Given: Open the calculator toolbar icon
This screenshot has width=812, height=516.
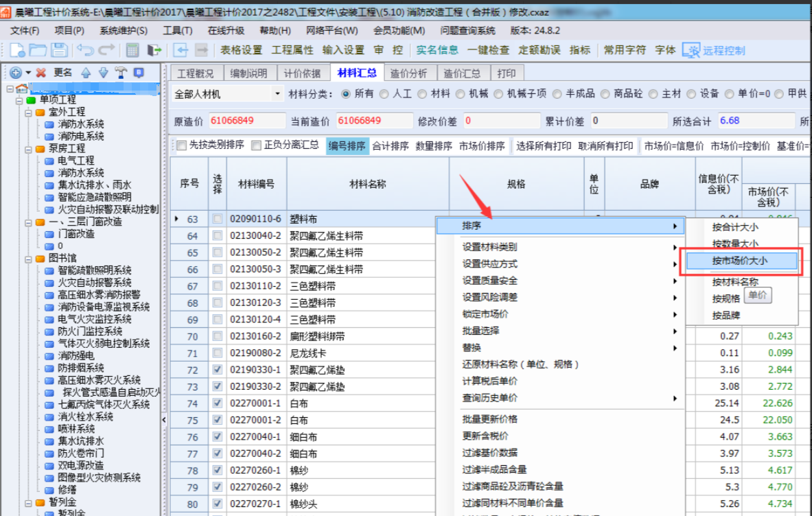Looking at the screenshot, I should pyautogui.click(x=133, y=50).
